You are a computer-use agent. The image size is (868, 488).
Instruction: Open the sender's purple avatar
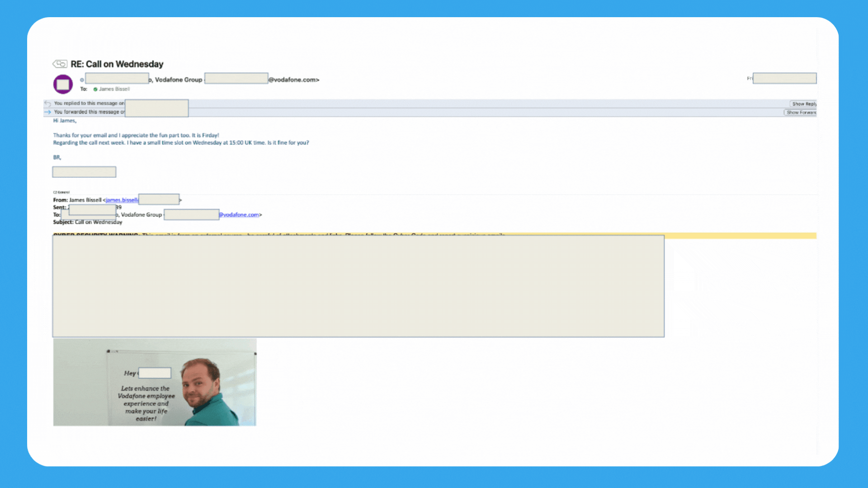(x=63, y=84)
